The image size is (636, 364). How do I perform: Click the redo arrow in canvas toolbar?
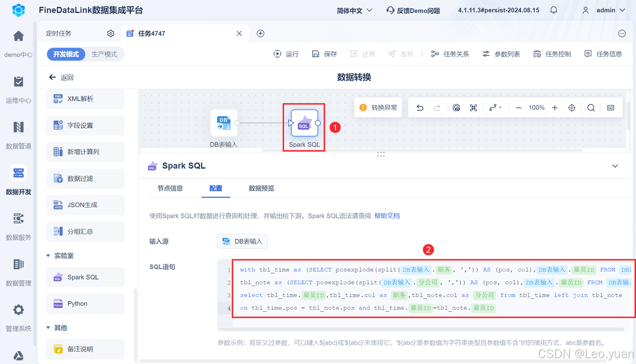437,108
